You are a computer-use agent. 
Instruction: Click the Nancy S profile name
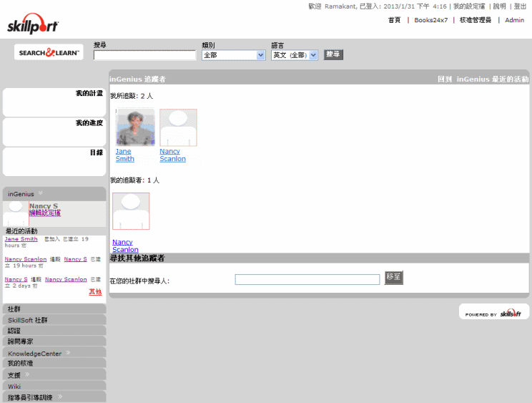click(44, 205)
